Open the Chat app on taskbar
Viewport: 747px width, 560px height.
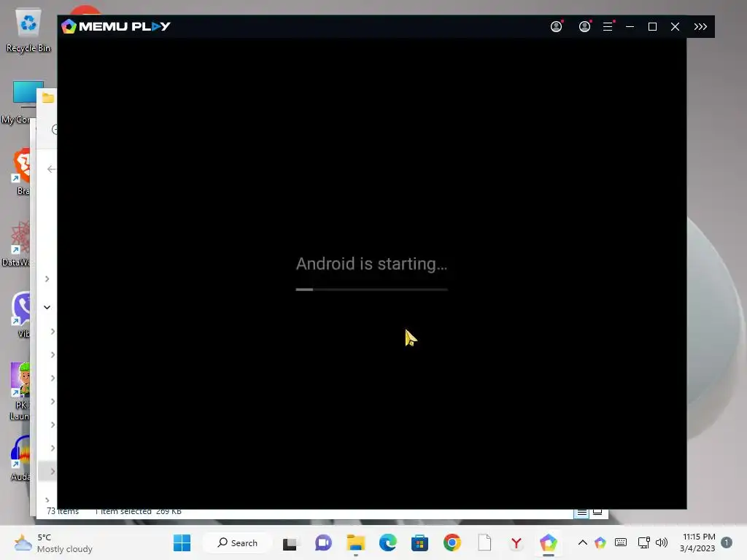click(x=323, y=542)
